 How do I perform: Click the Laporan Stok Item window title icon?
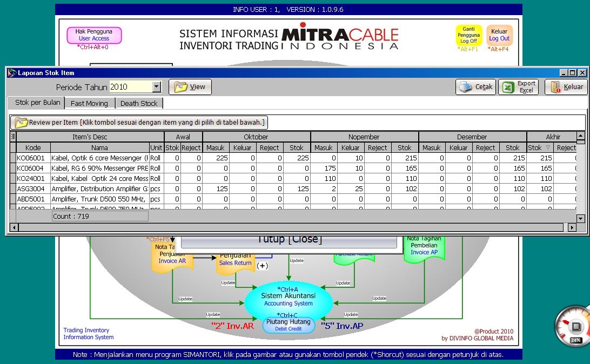[12, 72]
